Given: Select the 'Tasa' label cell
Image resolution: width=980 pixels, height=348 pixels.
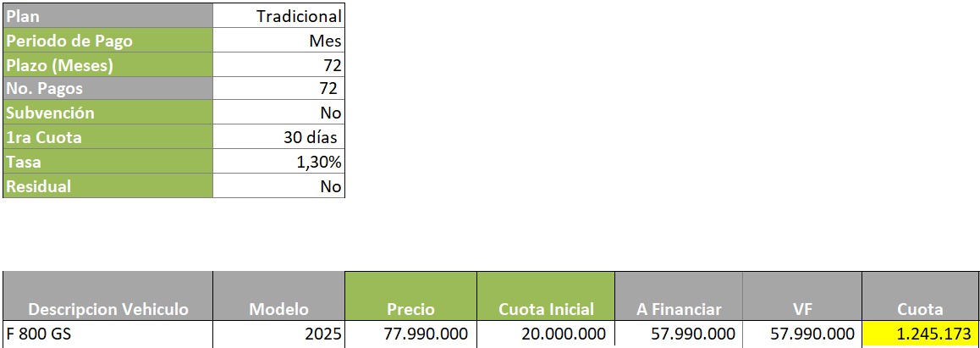Looking at the screenshot, I should (x=107, y=163).
